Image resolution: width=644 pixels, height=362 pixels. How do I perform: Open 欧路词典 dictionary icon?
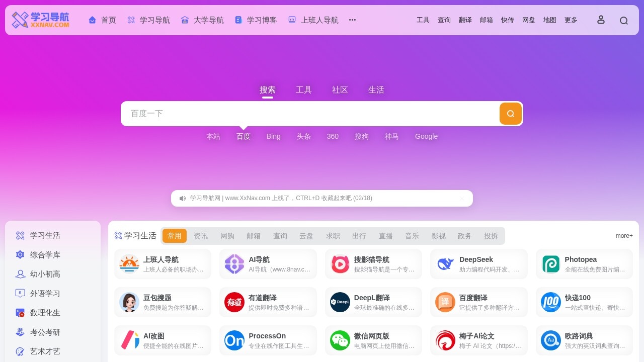point(550,340)
